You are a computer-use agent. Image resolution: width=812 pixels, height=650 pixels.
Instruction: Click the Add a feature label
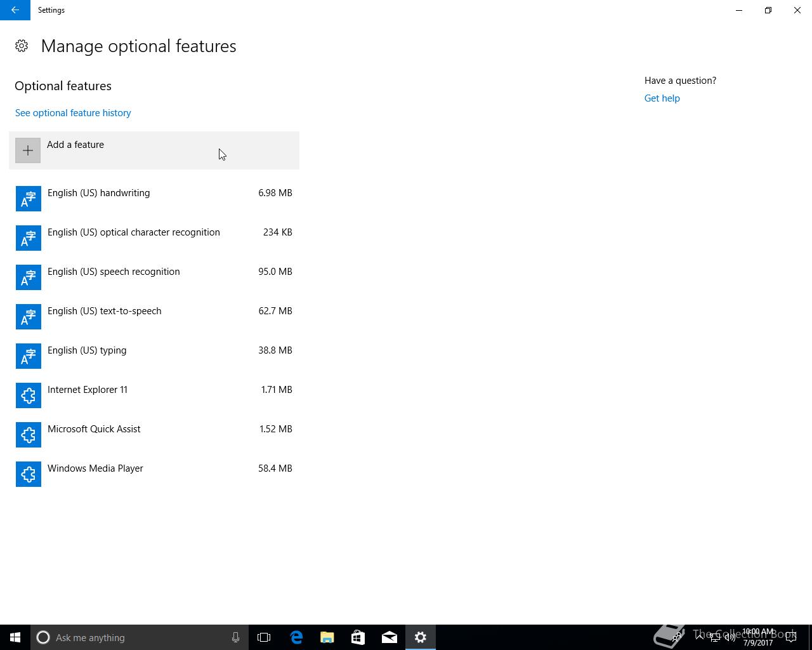(x=75, y=145)
